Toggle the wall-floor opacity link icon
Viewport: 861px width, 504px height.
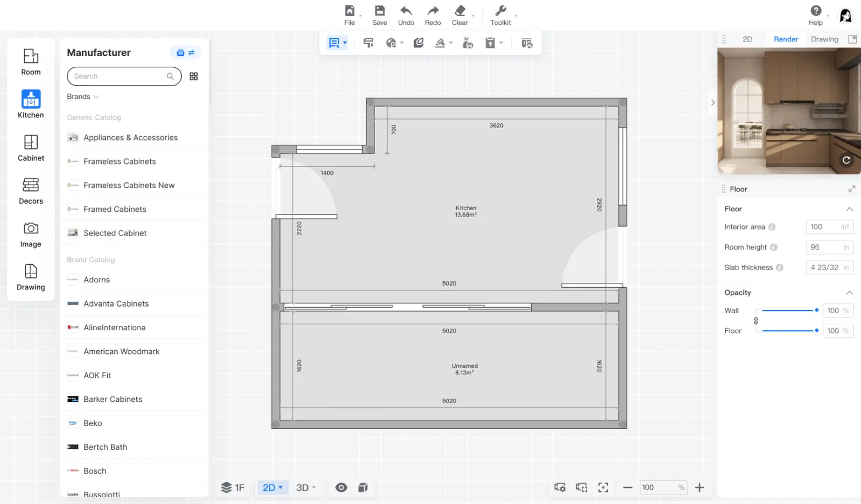coord(756,321)
